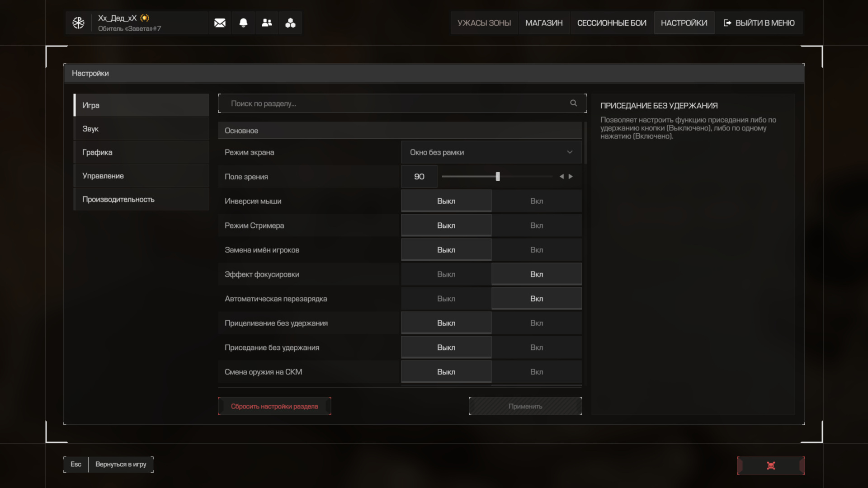
Task: Enable mouse inversion with Вкл
Action: 536,201
